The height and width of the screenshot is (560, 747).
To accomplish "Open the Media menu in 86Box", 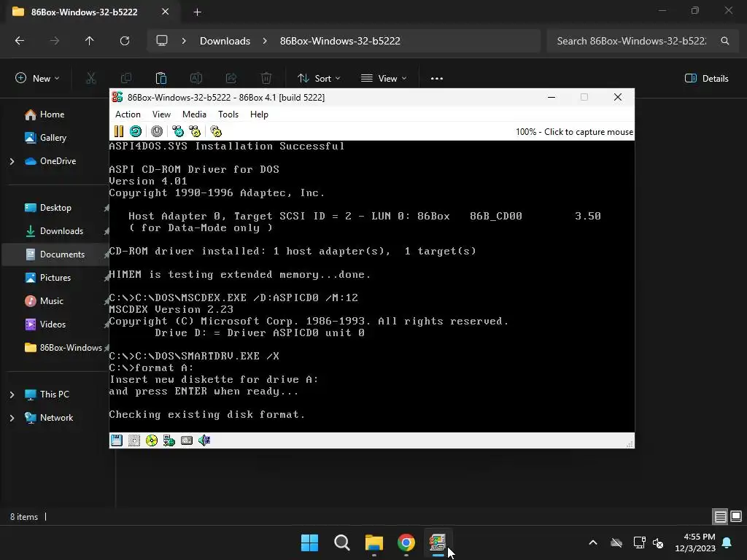I will point(194,114).
